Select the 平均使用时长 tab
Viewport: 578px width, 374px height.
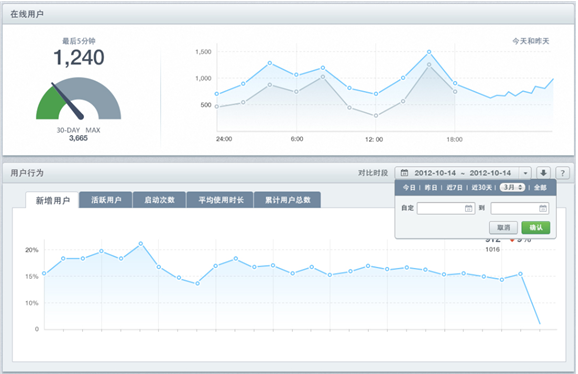click(220, 200)
